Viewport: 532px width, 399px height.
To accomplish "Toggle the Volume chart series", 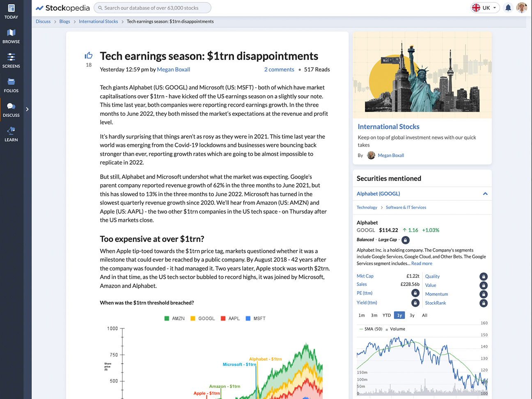I will coord(395,329).
